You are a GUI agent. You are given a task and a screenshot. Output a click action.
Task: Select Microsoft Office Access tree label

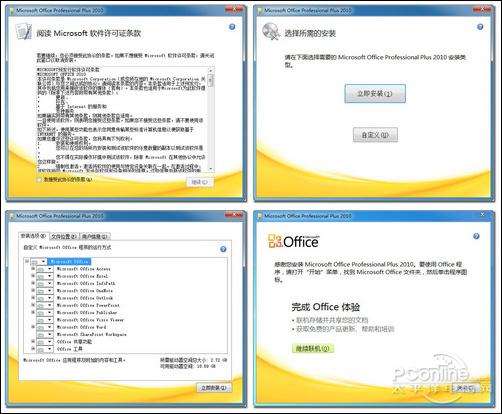click(x=84, y=269)
